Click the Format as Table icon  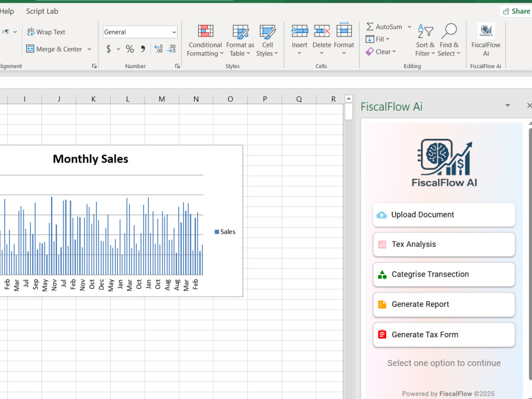(x=240, y=32)
